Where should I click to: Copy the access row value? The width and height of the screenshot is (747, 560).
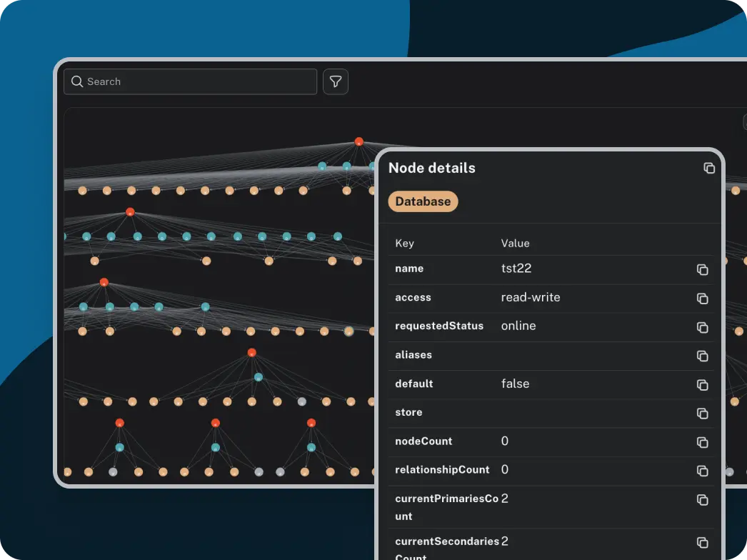pos(702,298)
